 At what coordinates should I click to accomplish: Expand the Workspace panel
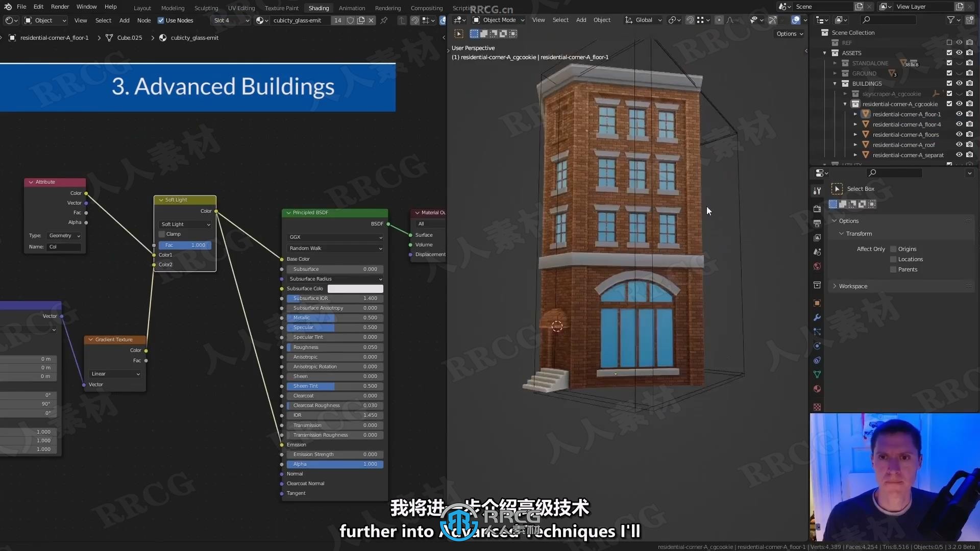coord(835,286)
